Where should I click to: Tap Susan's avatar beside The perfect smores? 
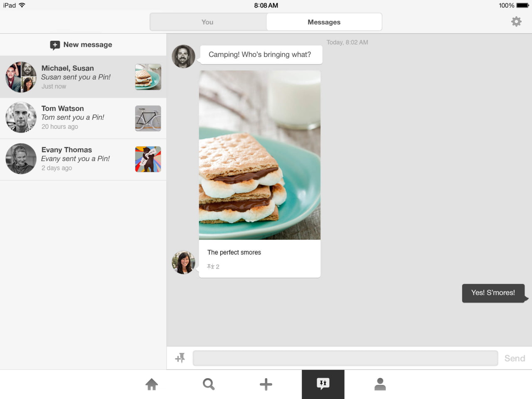pyautogui.click(x=183, y=262)
